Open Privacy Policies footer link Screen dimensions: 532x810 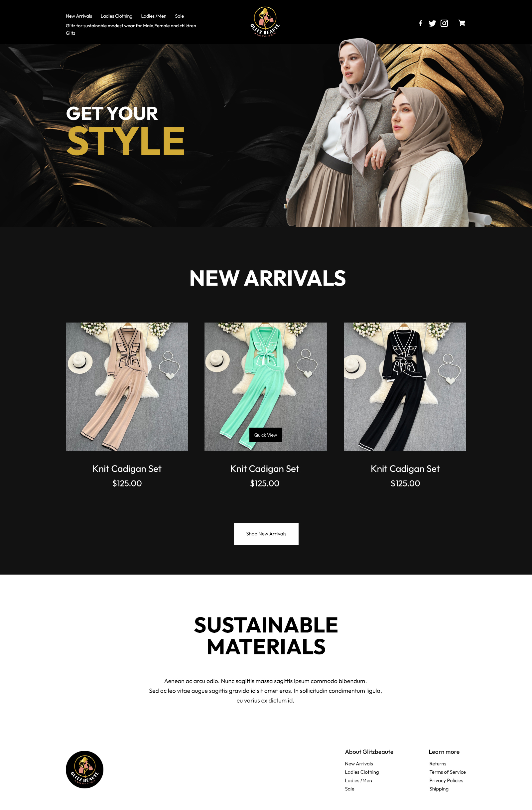446,780
